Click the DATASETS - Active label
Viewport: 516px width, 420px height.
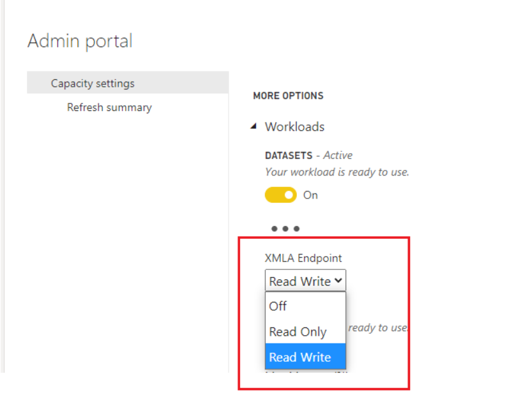click(x=308, y=155)
